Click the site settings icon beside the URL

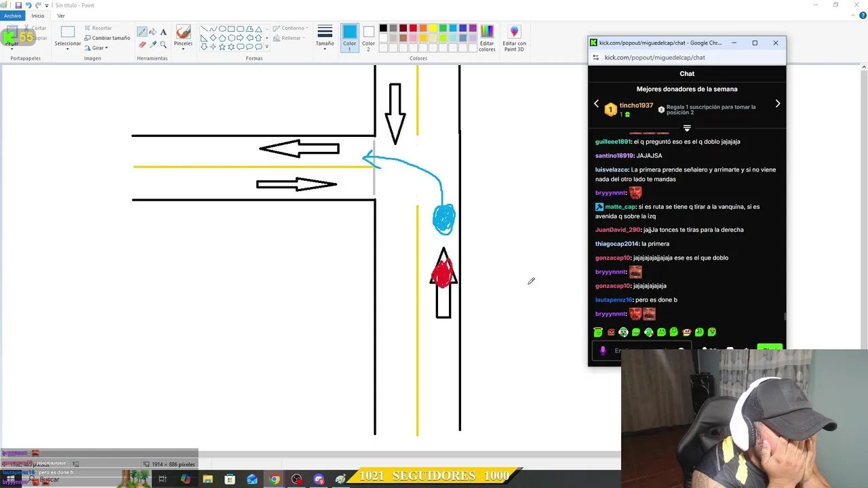[x=595, y=58]
